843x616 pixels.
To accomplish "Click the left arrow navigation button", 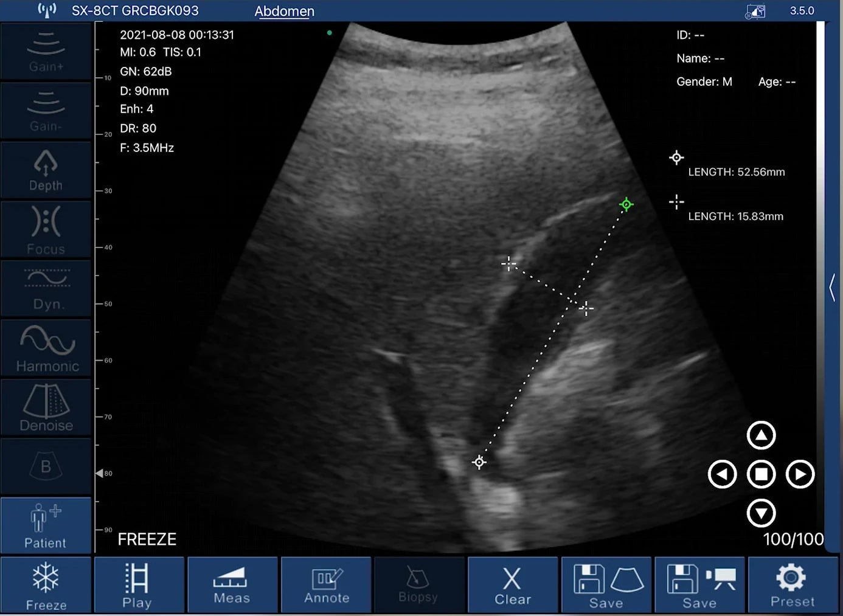I will pyautogui.click(x=723, y=474).
